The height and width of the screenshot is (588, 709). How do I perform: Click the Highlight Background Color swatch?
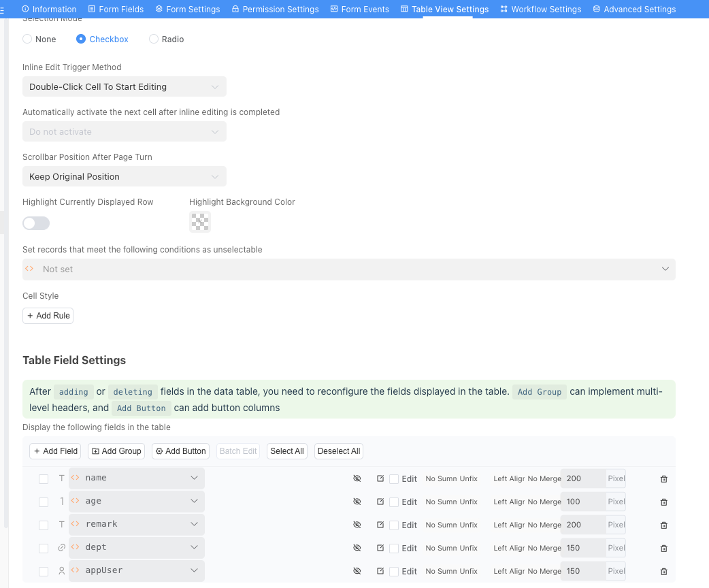point(199,221)
